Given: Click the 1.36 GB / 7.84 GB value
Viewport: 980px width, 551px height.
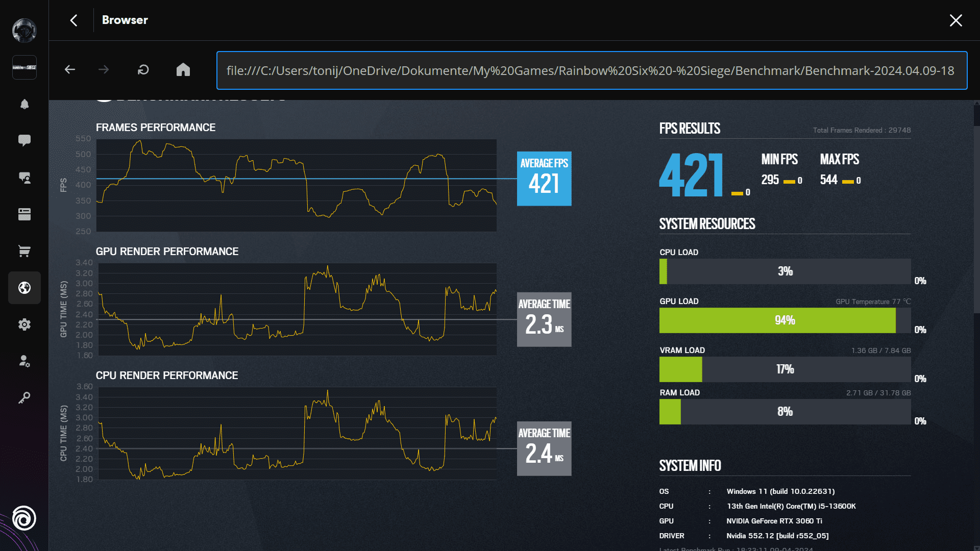Looking at the screenshot, I should (x=881, y=350).
